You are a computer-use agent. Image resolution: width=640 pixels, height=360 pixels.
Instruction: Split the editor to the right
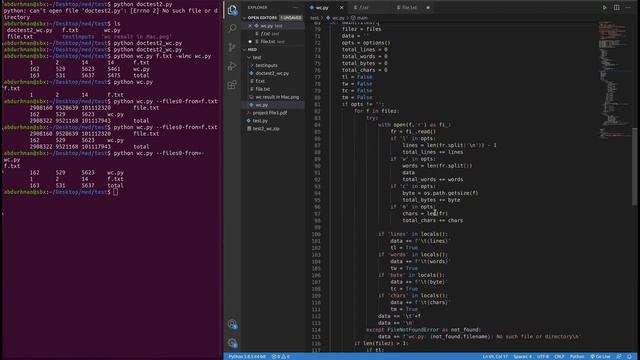(x=617, y=7)
